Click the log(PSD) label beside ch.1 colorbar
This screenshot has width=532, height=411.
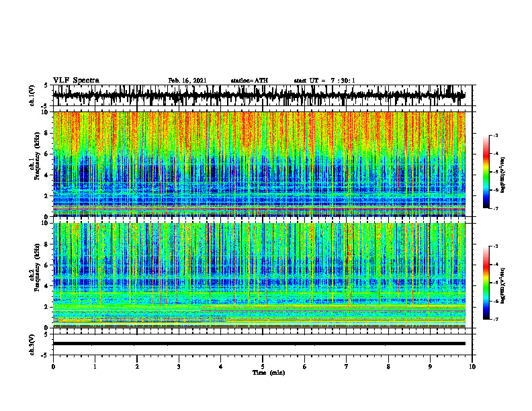(x=503, y=175)
